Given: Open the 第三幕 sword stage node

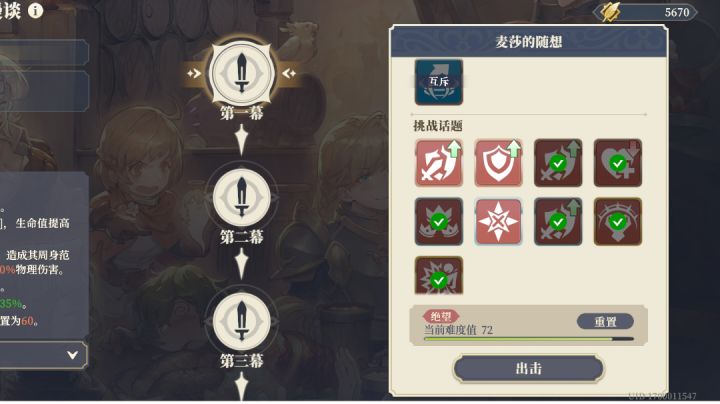Looking at the screenshot, I should pyautogui.click(x=242, y=321).
